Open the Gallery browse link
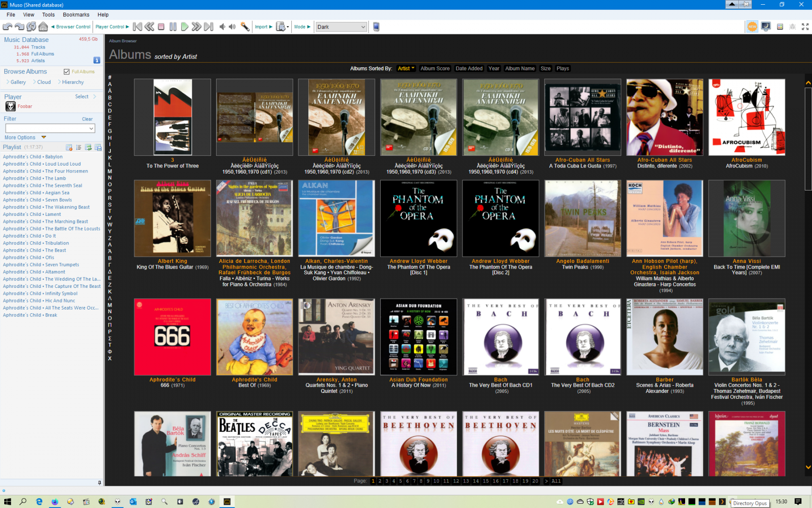This screenshot has height=508, width=812. point(18,82)
